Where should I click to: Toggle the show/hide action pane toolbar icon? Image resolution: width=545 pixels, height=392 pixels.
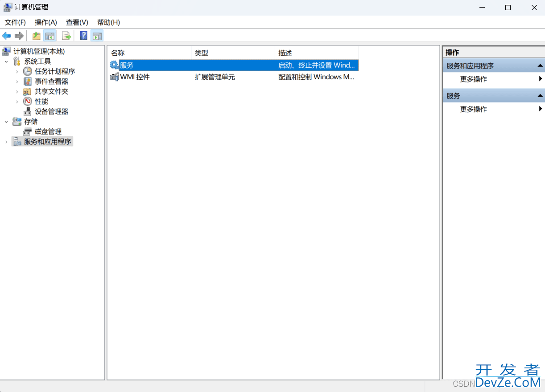click(97, 36)
